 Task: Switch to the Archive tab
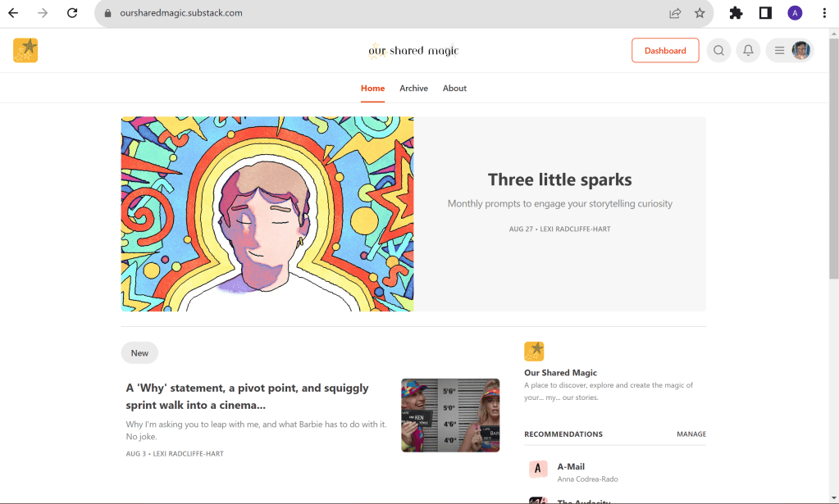click(x=413, y=89)
